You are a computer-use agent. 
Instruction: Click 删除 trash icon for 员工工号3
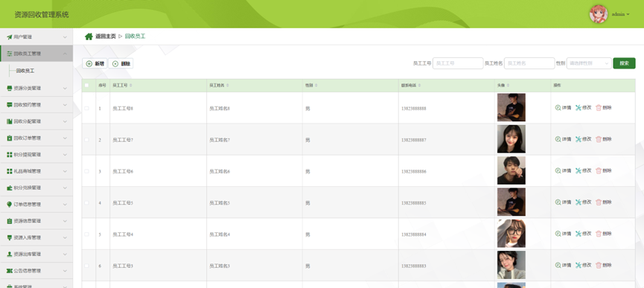click(x=599, y=266)
